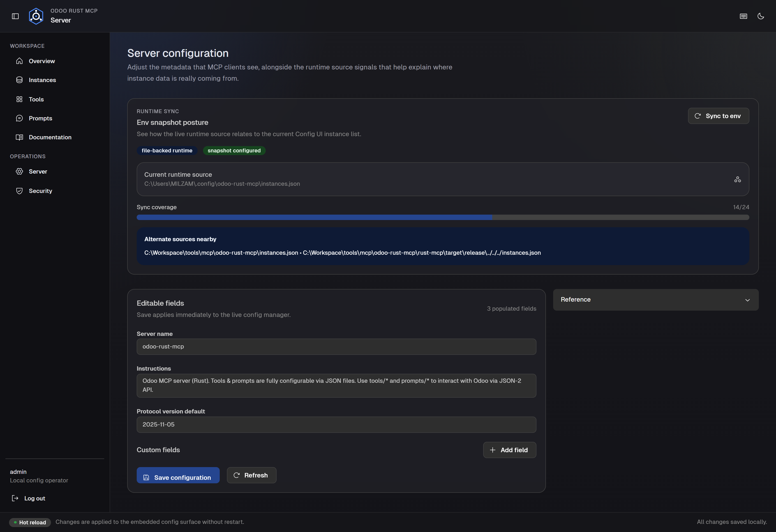Click the Overview home icon
Image resolution: width=776 pixels, height=532 pixels.
pos(19,61)
